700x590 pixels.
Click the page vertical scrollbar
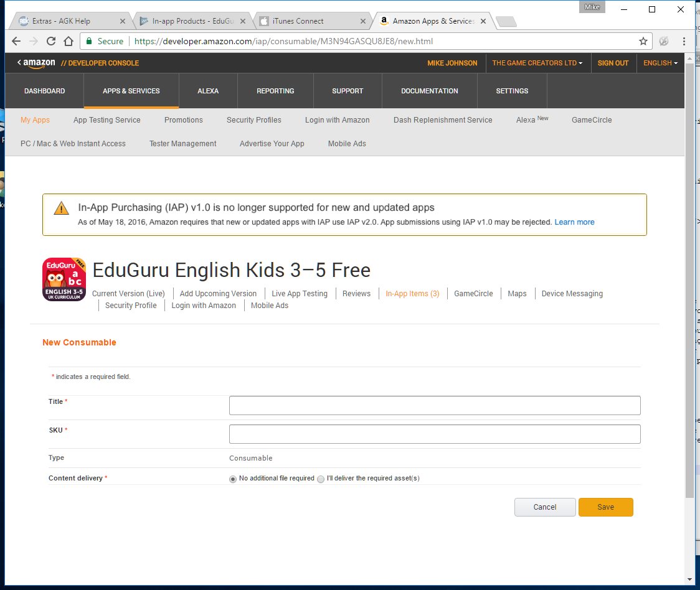pyautogui.click(x=689, y=280)
